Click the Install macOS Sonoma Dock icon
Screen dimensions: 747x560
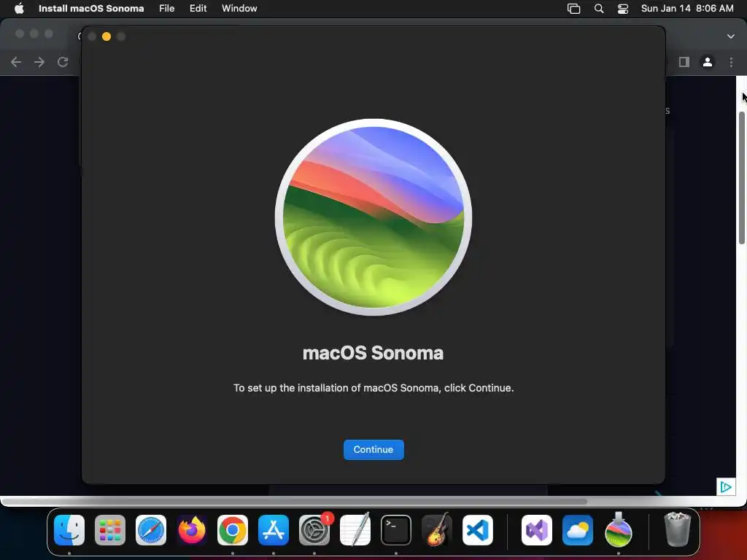point(619,530)
